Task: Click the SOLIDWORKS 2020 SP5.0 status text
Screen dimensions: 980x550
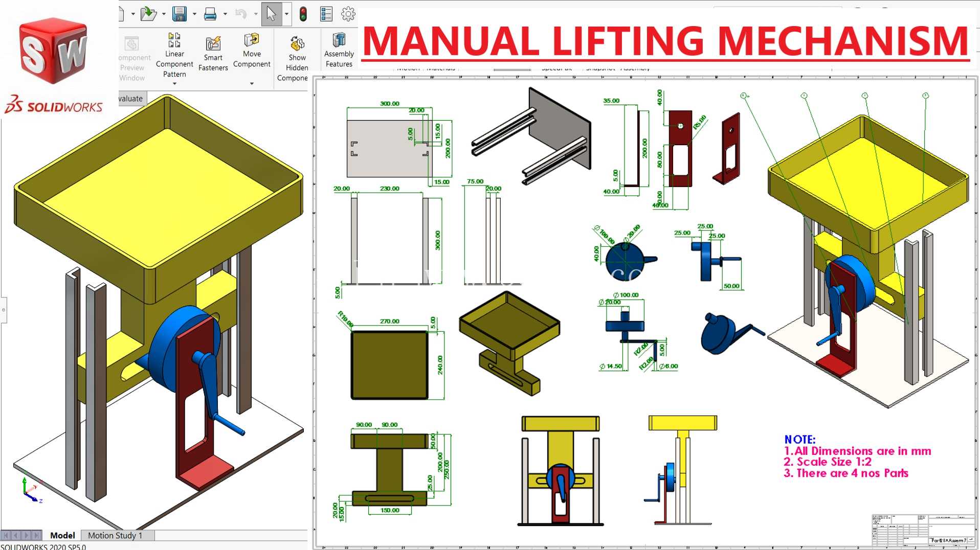Action: pos(43,546)
